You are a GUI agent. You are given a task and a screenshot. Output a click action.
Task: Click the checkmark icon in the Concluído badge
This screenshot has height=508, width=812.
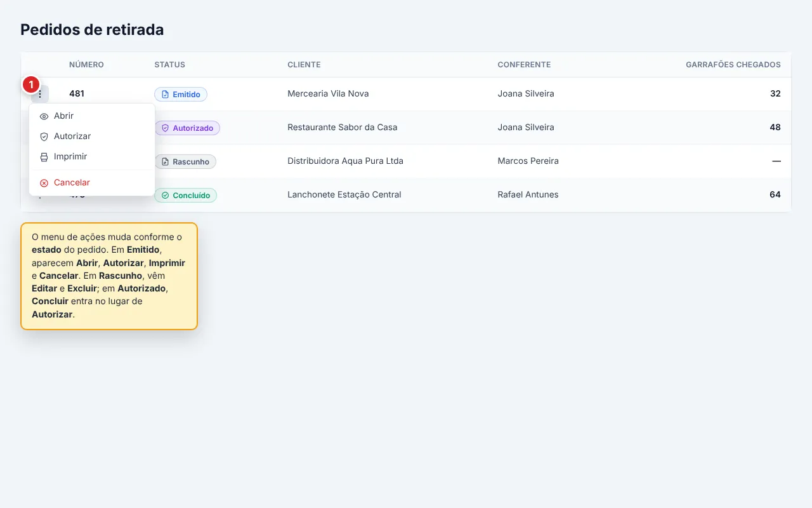pos(166,196)
